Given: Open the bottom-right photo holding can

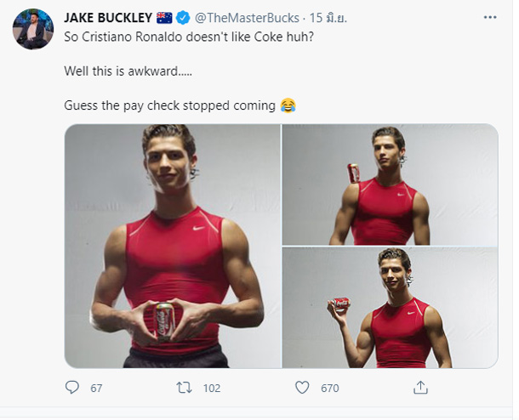Looking at the screenshot, I should point(390,308).
